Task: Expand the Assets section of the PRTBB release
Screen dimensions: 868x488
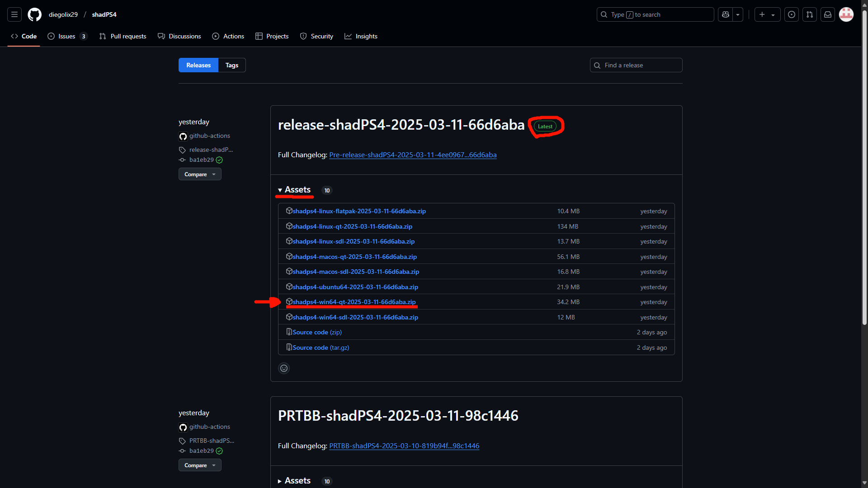Action: (295, 481)
